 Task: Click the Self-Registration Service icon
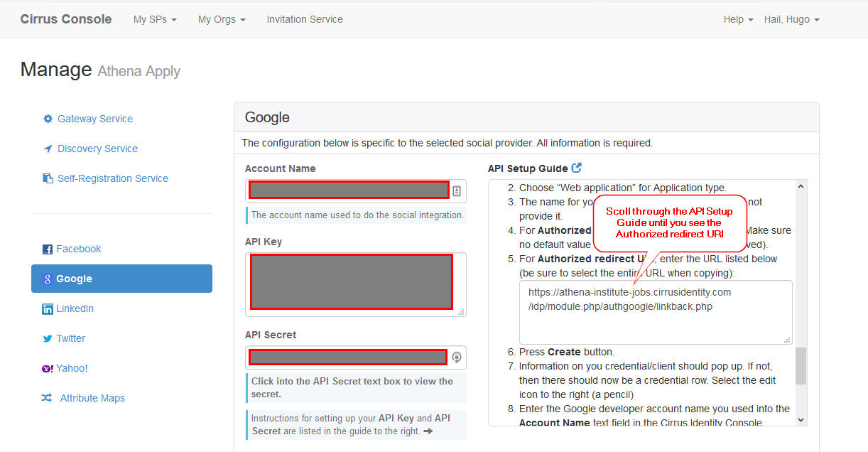[48, 178]
